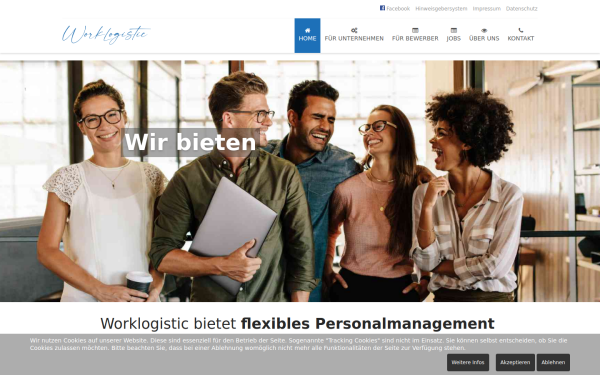
Task: Open the KONTAKT menu label
Action: (x=521, y=39)
